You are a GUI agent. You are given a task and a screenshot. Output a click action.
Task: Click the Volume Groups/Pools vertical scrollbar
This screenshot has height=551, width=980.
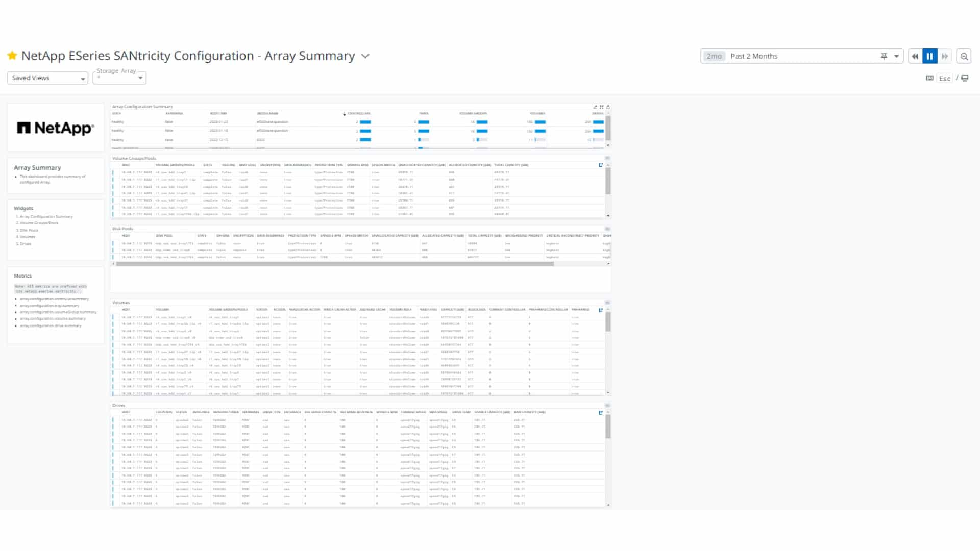point(608,181)
